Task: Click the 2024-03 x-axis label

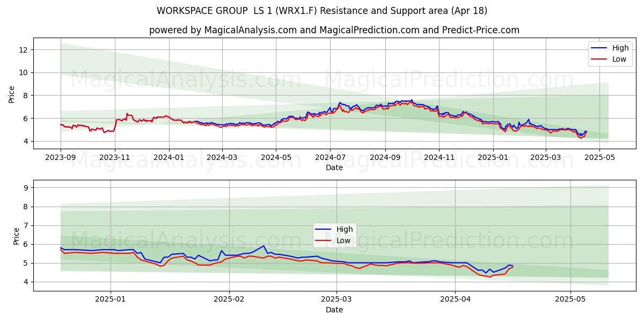Action: pos(222,157)
